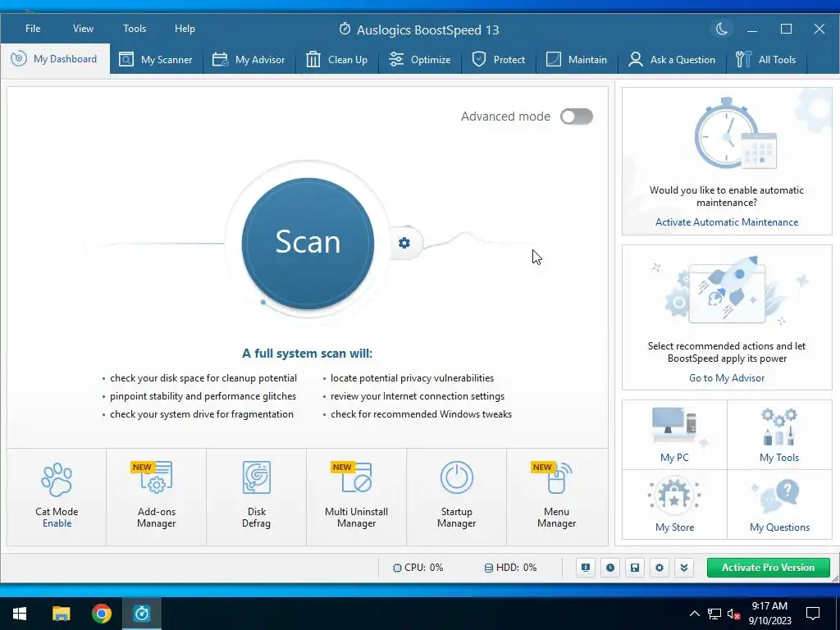Click Activate Automatic Maintenance link
The image size is (840, 630).
point(727,222)
